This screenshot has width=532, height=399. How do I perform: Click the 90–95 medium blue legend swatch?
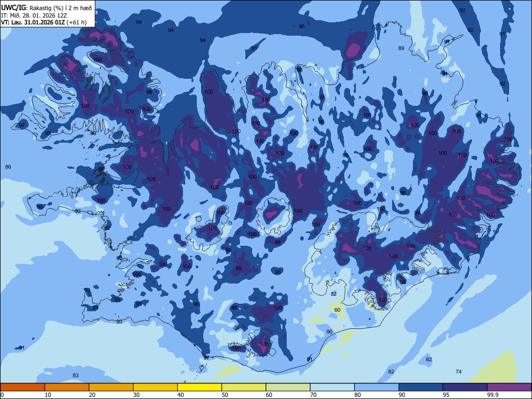point(421,387)
